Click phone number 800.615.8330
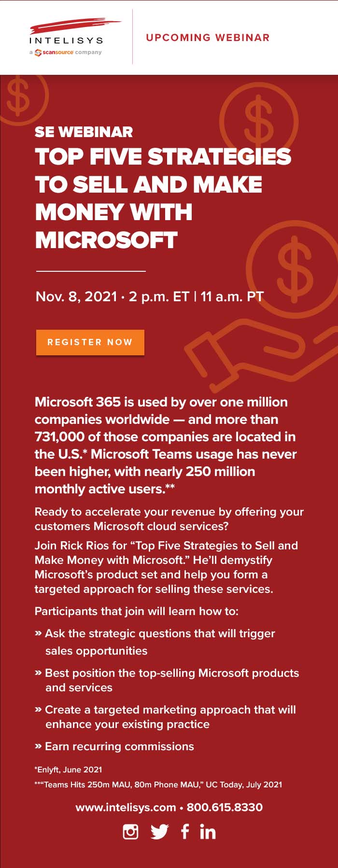The height and width of the screenshot is (868, 338). pyautogui.click(x=225, y=807)
